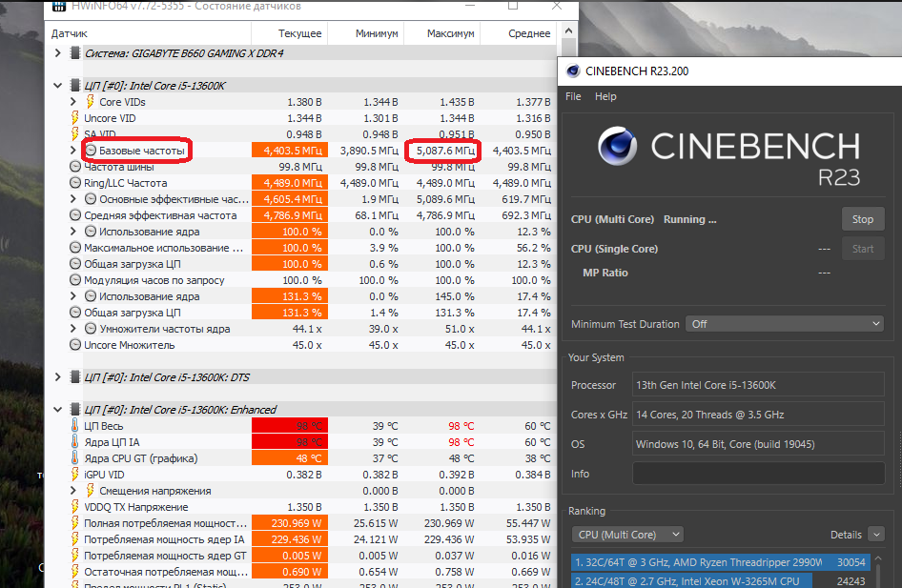The width and height of the screenshot is (902, 588).
Task: Expand the Intel Core i5-13600K: DTS group
Action: tap(57, 377)
